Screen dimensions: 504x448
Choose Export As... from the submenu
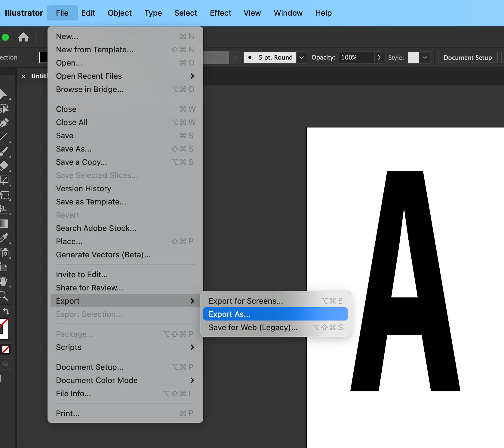tap(275, 314)
